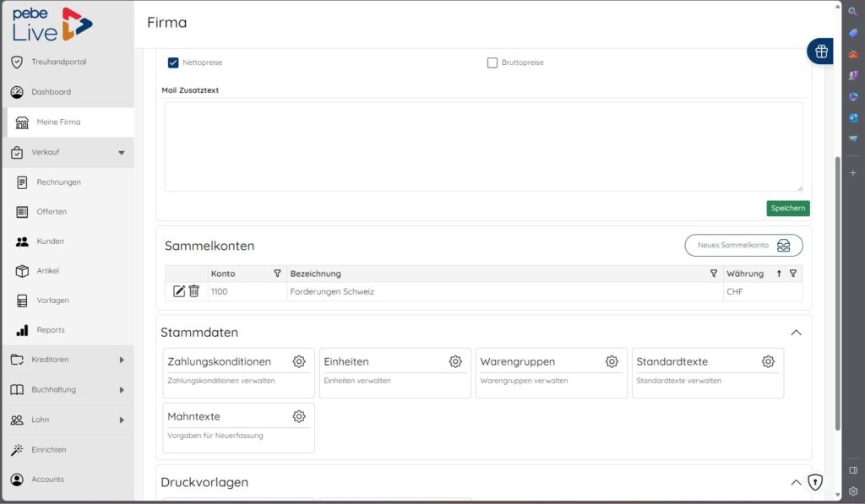Image resolution: width=865 pixels, height=504 pixels.
Task: Sort the Währung column
Action: [x=779, y=274]
